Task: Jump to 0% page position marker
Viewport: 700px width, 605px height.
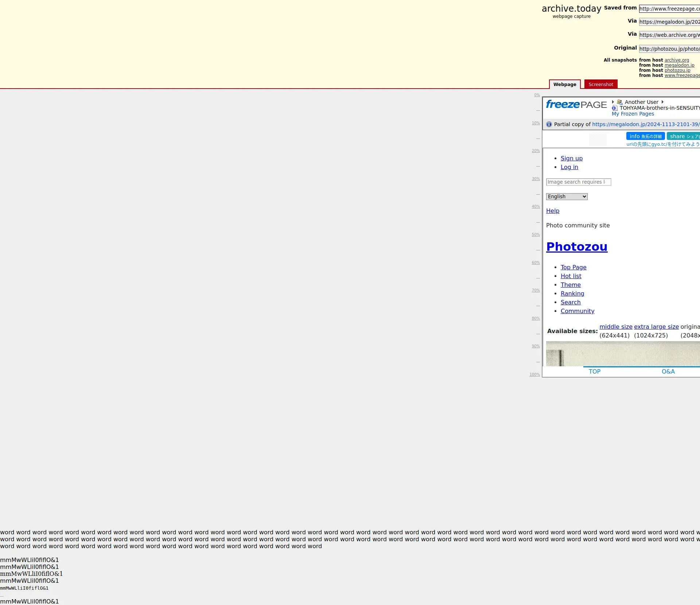Action: 537,95
